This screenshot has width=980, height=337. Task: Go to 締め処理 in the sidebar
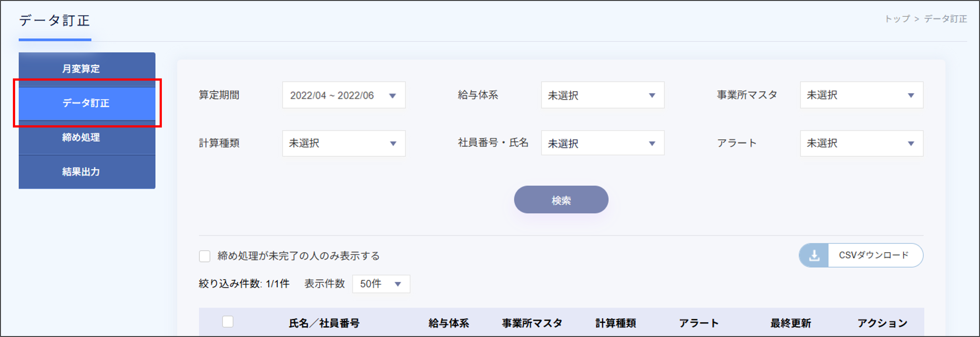(87, 138)
